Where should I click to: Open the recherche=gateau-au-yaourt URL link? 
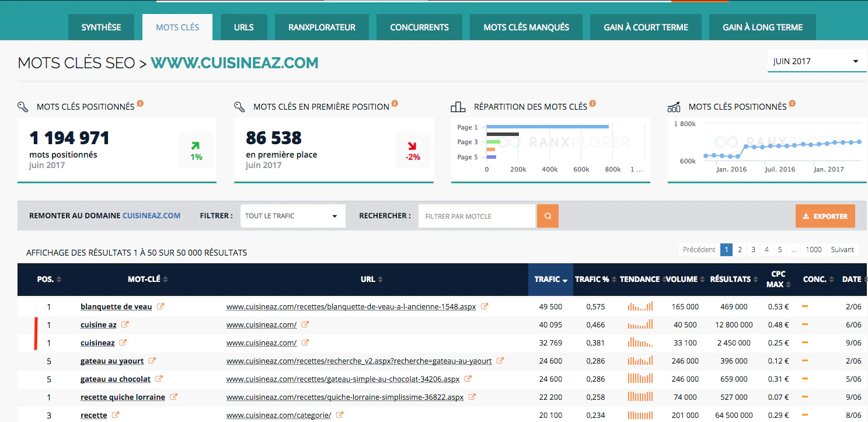click(359, 361)
